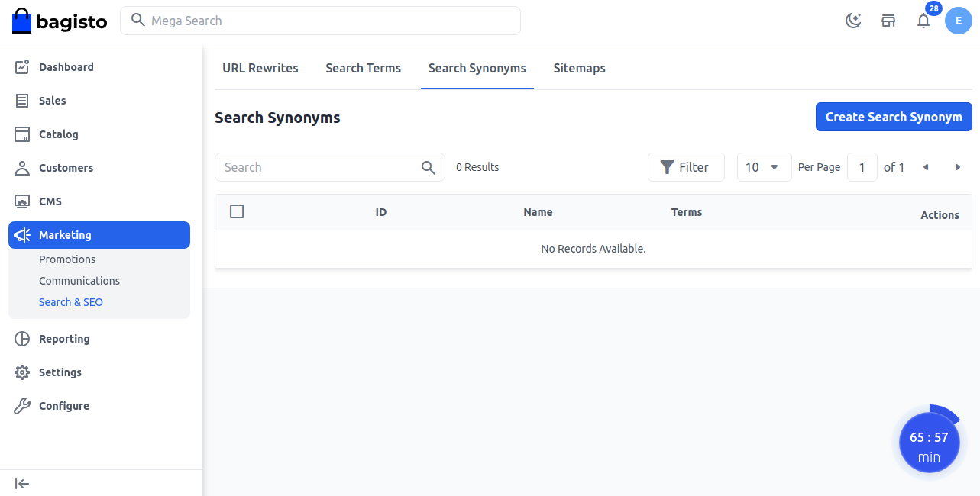The height and width of the screenshot is (496, 980).
Task: Click the storefront icon in the header
Action: (888, 21)
